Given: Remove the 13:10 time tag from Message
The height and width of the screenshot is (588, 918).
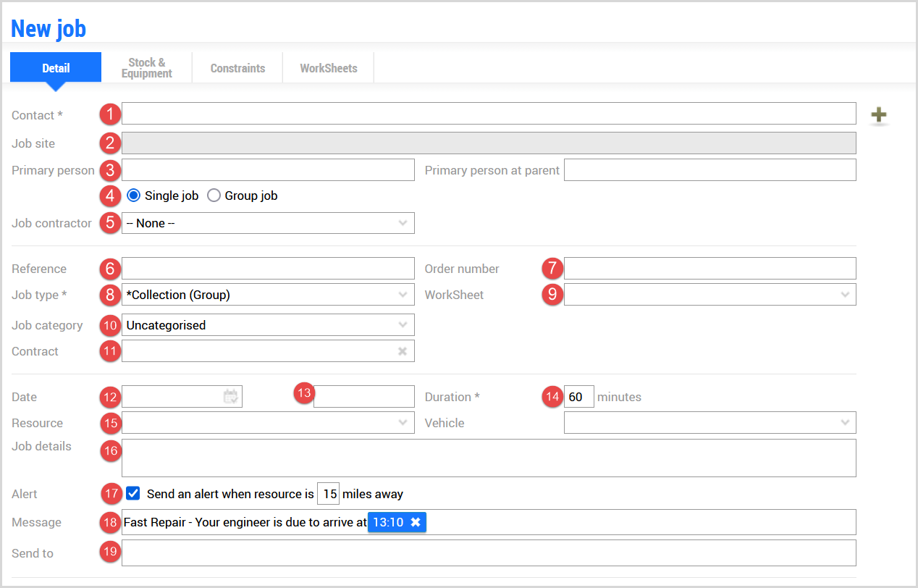Looking at the screenshot, I should pos(416,522).
